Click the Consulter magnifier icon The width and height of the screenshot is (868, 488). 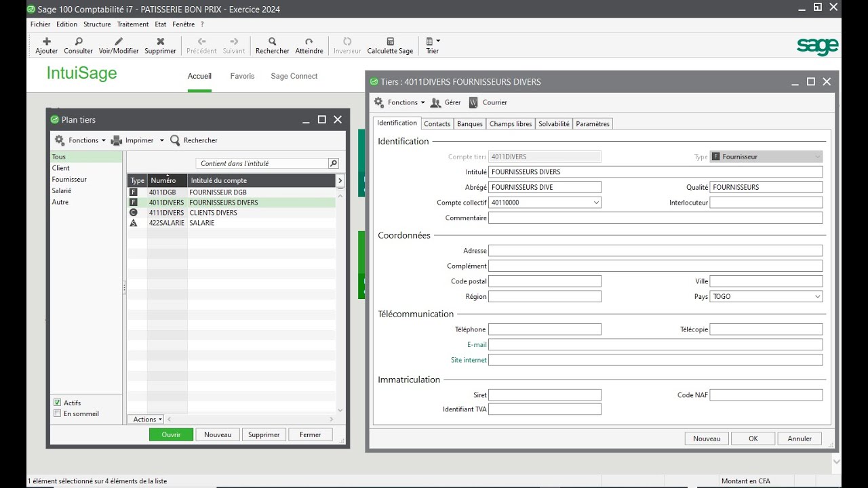click(x=79, y=41)
